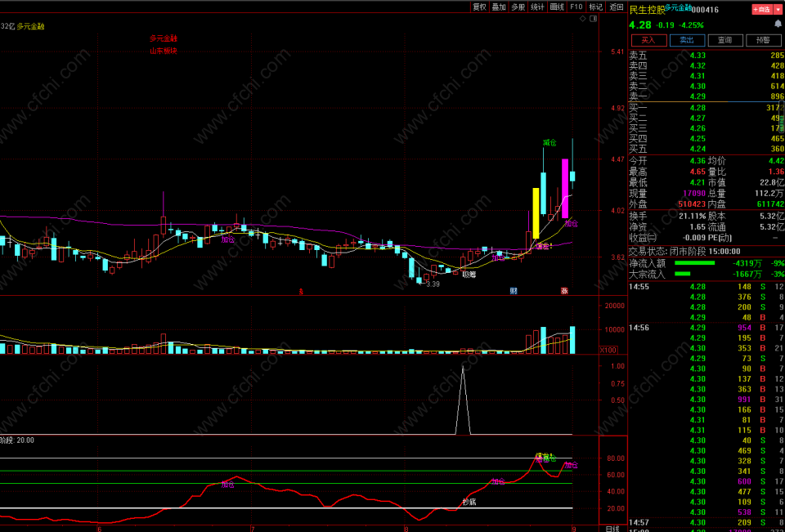Click the 返回 back button
Screen dimensions: 785x532
click(x=616, y=7)
